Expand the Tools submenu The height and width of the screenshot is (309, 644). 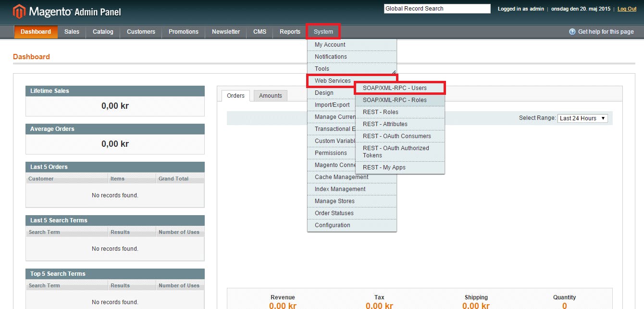[352, 69]
